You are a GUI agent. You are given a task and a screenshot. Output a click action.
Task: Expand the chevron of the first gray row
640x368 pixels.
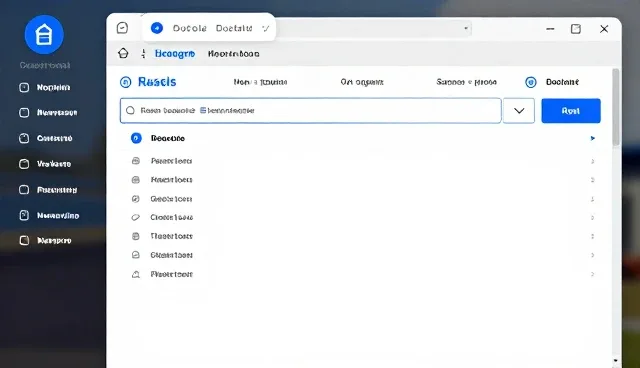[592, 161]
